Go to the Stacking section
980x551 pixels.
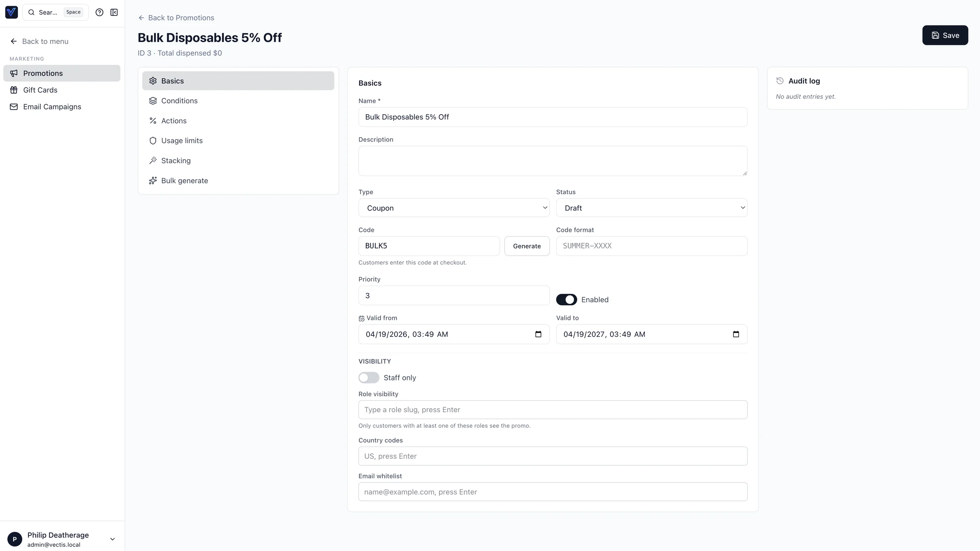(x=176, y=160)
